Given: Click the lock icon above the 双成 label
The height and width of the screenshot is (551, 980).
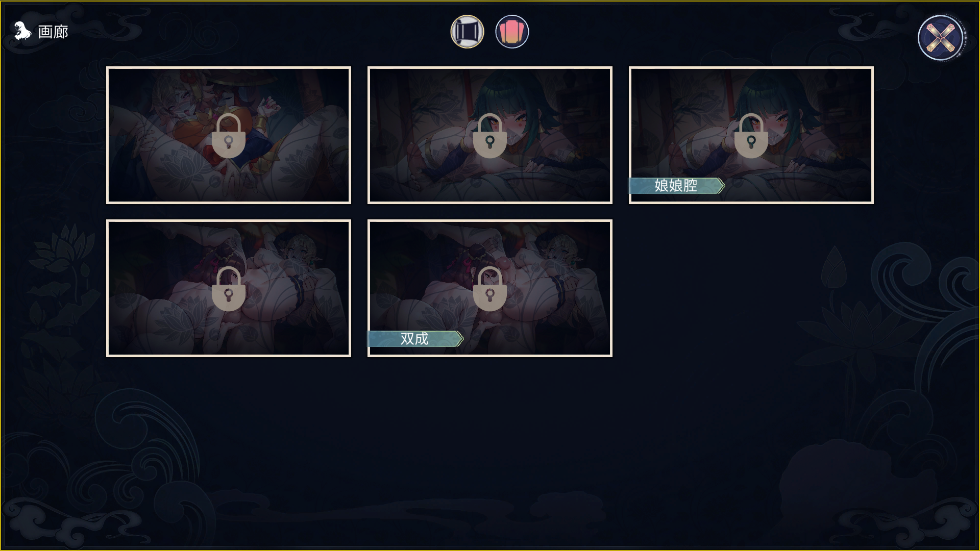Looking at the screenshot, I should click(x=489, y=289).
